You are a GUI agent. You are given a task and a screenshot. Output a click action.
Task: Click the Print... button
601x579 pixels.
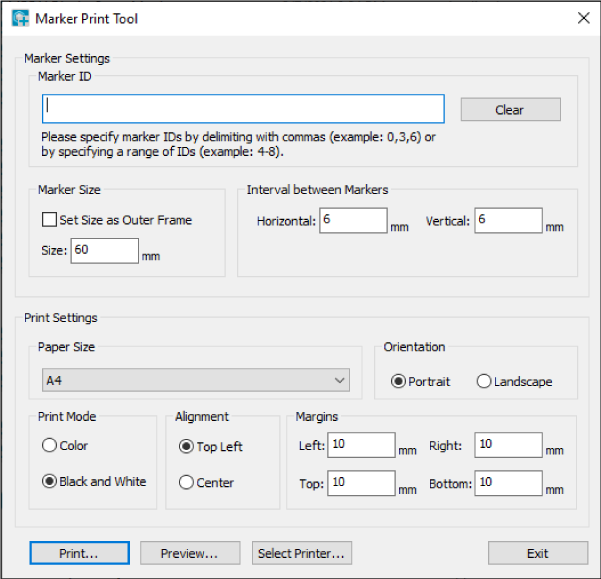79,553
